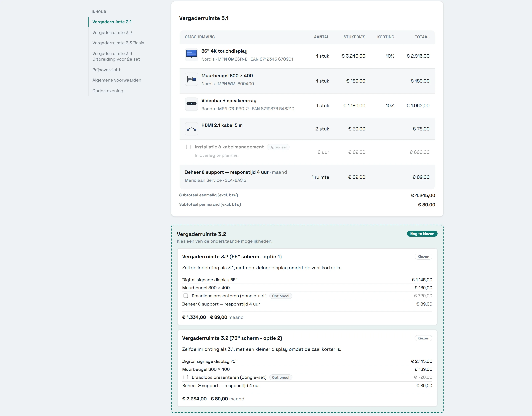Screen dimensions: 532x416
Task: Navigate to Algemene voorwaarden section
Action: (117, 80)
